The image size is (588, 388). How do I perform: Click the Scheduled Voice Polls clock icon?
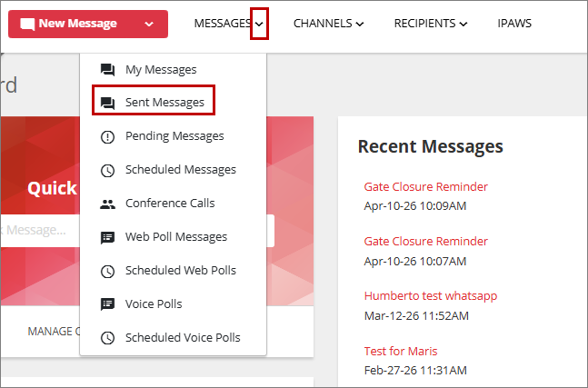[x=107, y=338]
